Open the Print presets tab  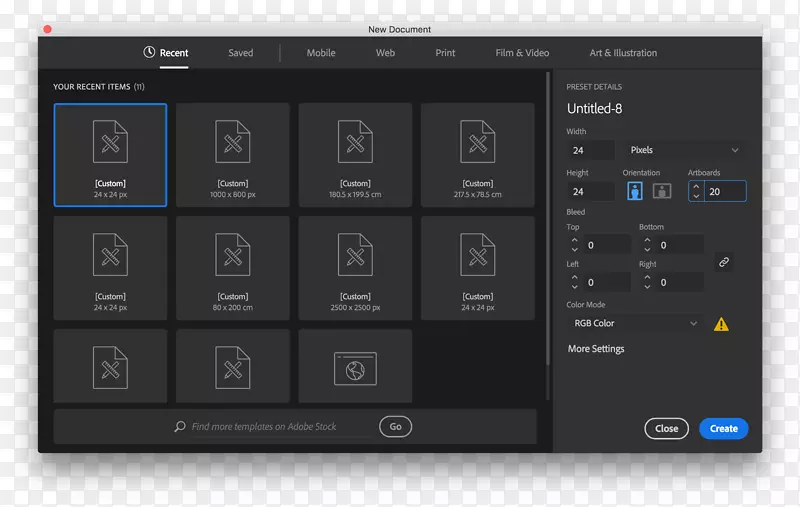tap(445, 53)
